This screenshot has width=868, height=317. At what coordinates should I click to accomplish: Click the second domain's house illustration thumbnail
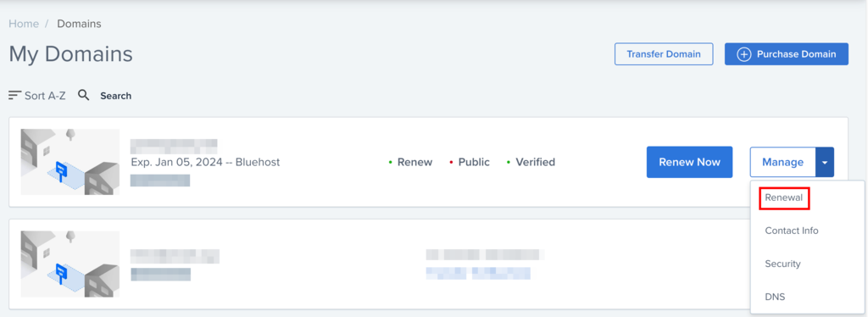point(70,264)
